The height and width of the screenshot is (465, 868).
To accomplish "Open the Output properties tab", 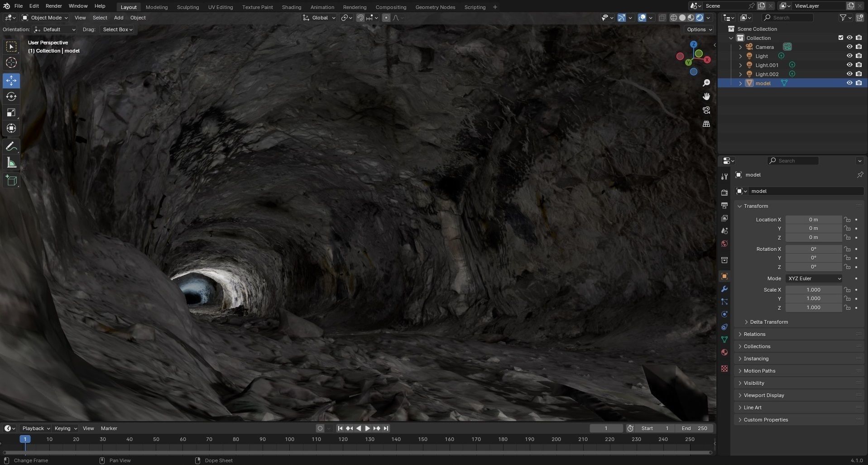I will [x=724, y=205].
